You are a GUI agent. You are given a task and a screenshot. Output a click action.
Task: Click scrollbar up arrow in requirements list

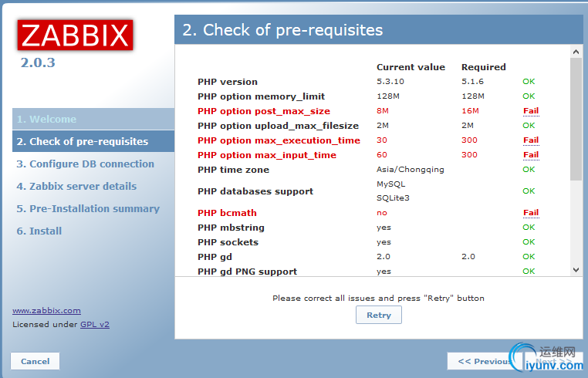(x=576, y=52)
